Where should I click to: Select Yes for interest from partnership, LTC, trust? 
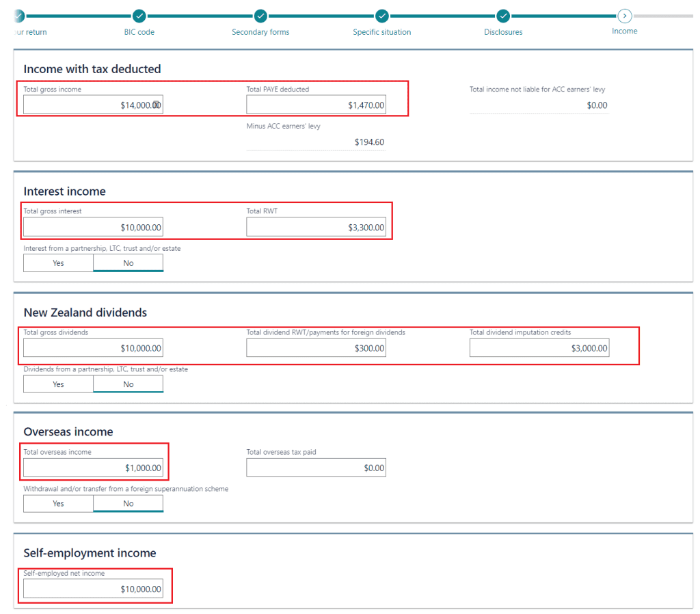click(59, 263)
